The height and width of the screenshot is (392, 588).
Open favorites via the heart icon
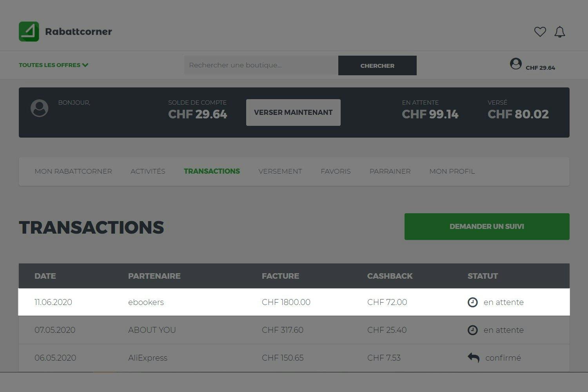pos(540,32)
